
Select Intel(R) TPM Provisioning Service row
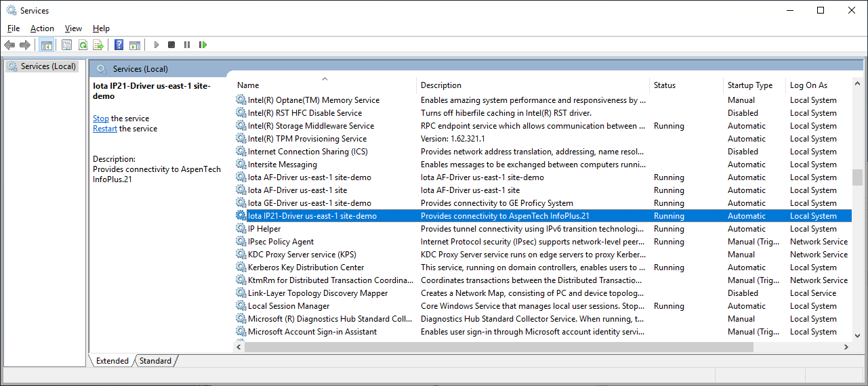point(542,139)
